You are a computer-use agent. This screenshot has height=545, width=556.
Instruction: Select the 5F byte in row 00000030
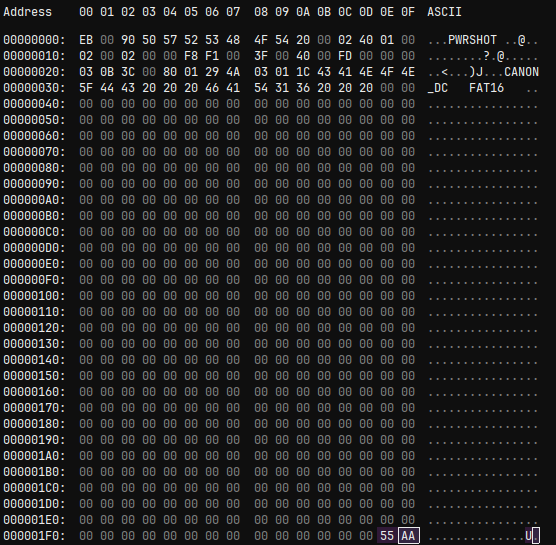point(86,88)
